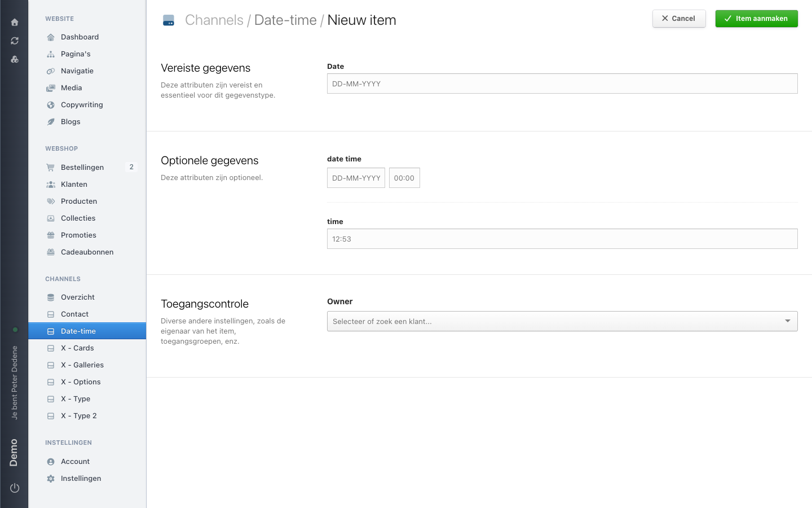The height and width of the screenshot is (508, 812).
Task: Click the Pagina's sitemap icon
Action: (x=51, y=54)
